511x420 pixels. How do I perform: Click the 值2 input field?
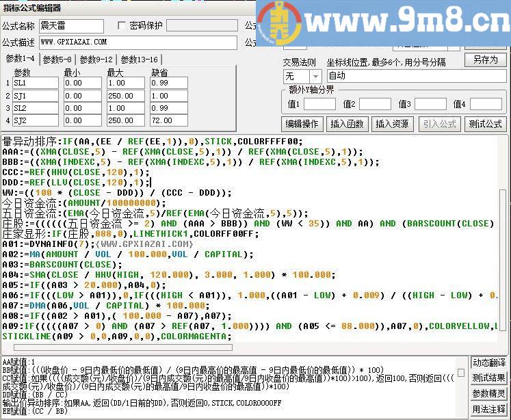point(375,104)
